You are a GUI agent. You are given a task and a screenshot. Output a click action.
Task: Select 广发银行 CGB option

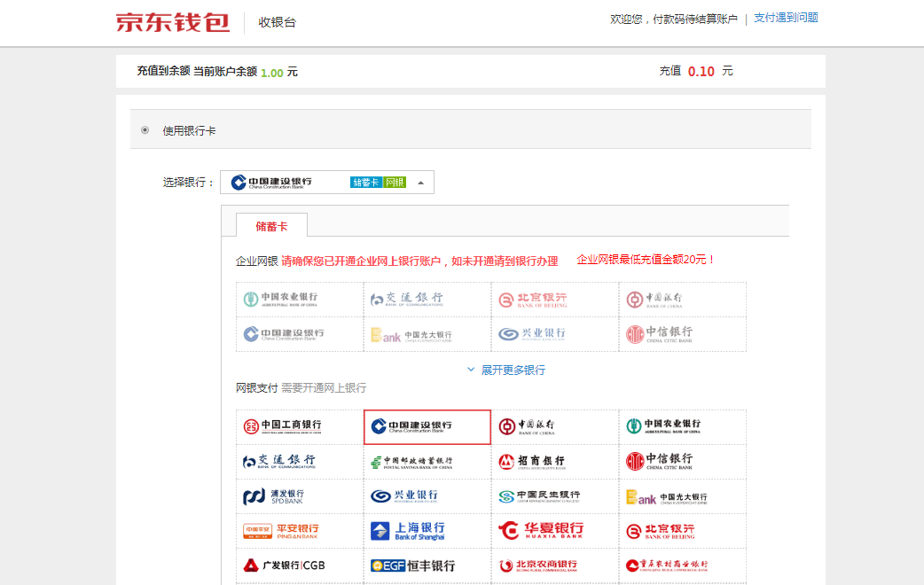pyautogui.click(x=300, y=565)
